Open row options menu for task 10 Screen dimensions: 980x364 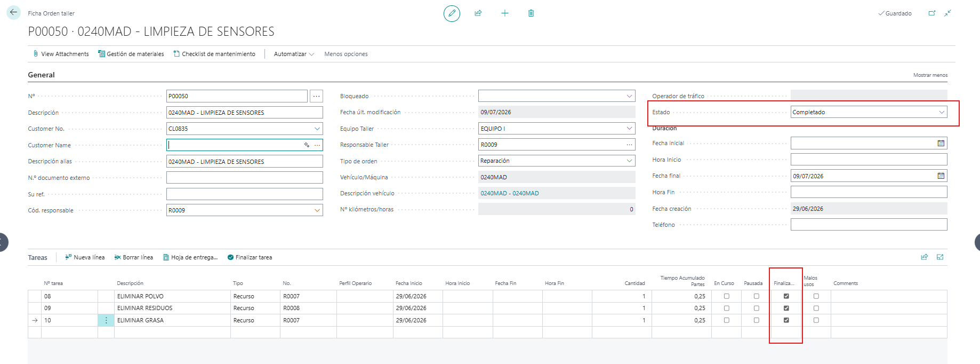pos(106,320)
